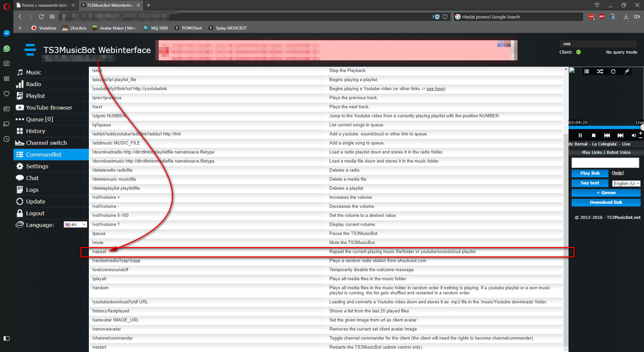This screenshot has height=352, width=644.
Task: Open the Queue [0] section
Action: coord(51,119)
